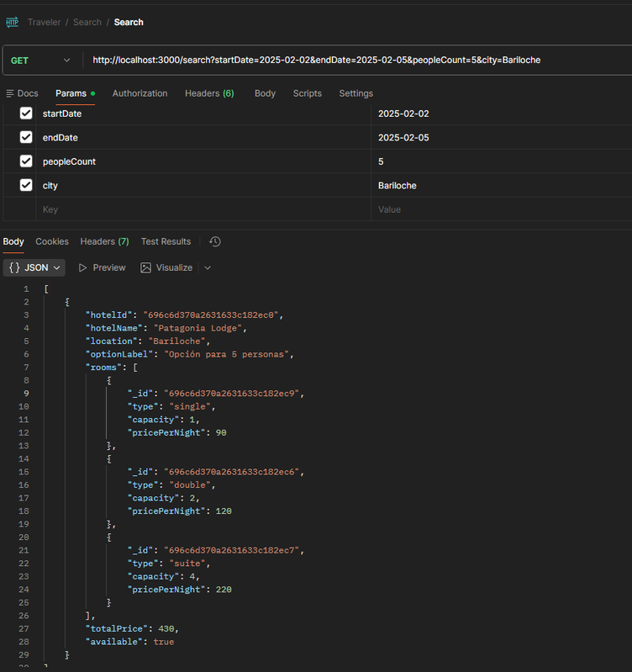Viewport: 632px width, 672px height.
Task: Open the Settings tab
Action: pos(355,93)
